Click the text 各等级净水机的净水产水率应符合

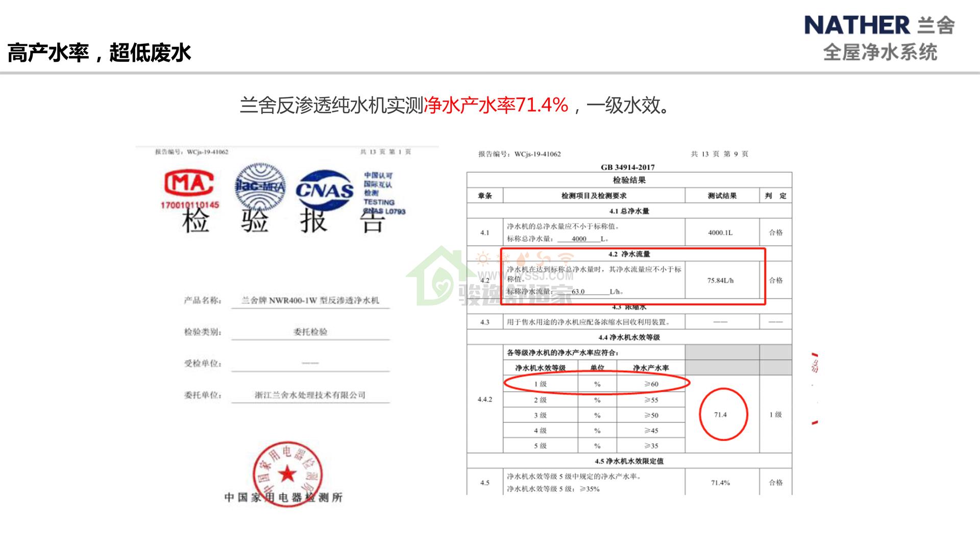tap(562, 353)
